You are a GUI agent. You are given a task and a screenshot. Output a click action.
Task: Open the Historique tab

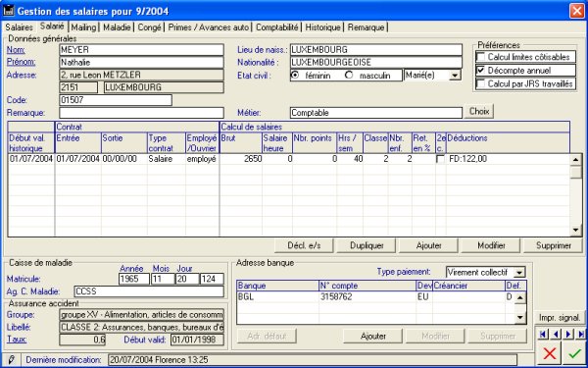pos(322,27)
